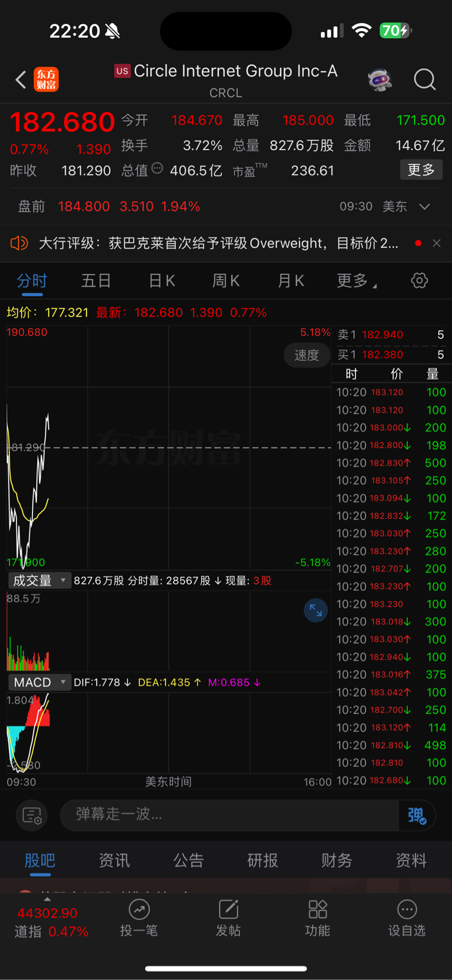Tap the market cap info icon
452x980 pixels.
(157, 168)
